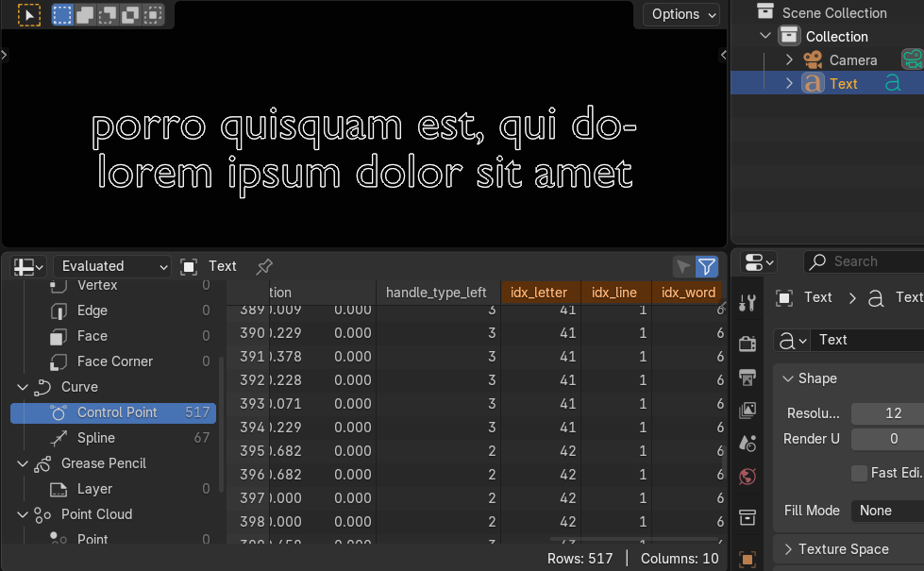Click the camera data icon beside Camera
The width and height of the screenshot is (924, 571).
pyautogui.click(x=913, y=59)
